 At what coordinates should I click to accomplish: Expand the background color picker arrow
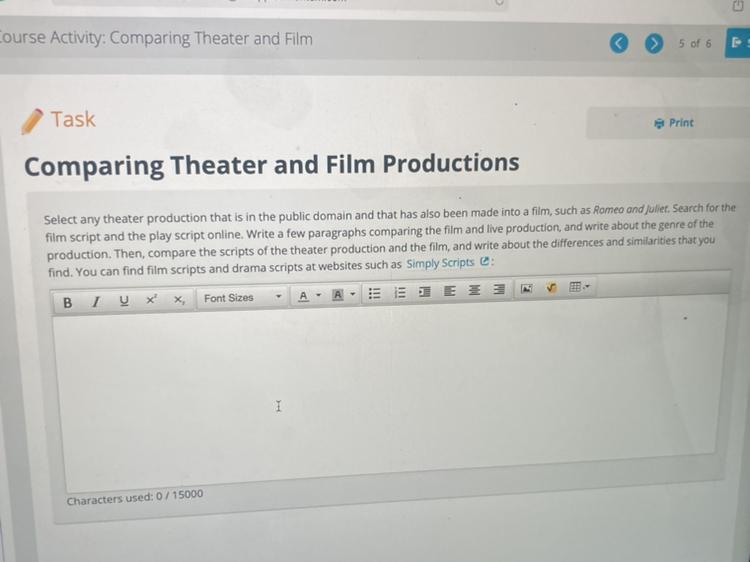pyautogui.click(x=353, y=294)
